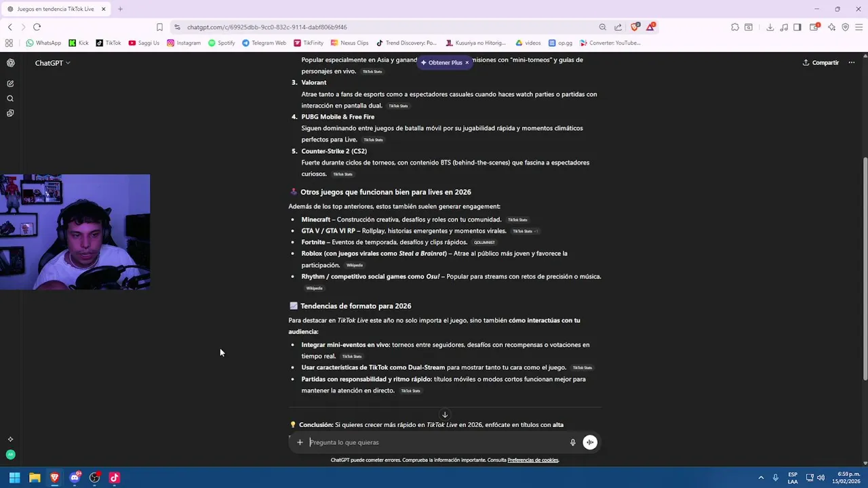This screenshot has height=488, width=868.
Task: Select the 'Juegos en tendencia TikTok Live' tab
Action: [x=56, y=9]
